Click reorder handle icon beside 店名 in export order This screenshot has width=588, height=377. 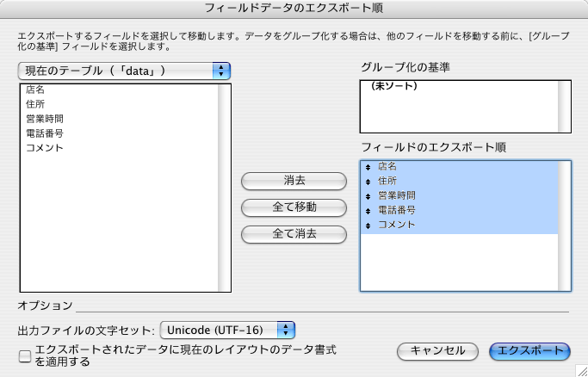pos(368,167)
